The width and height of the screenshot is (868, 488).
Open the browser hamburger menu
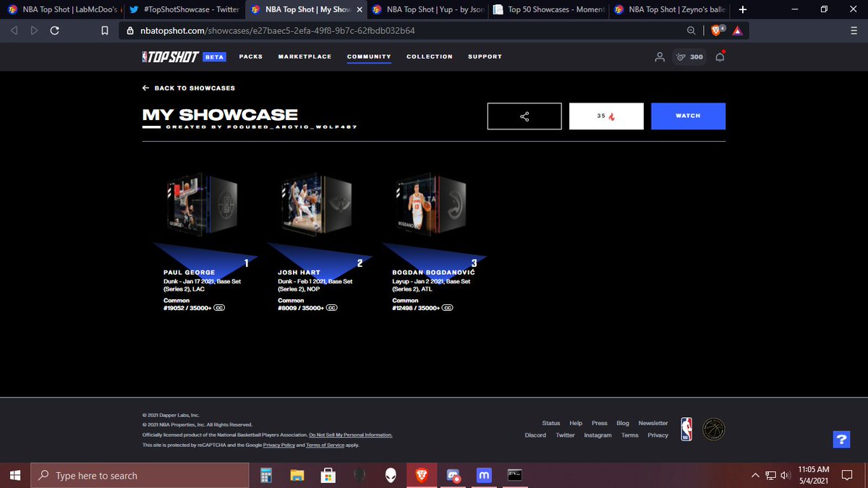point(854,31)
